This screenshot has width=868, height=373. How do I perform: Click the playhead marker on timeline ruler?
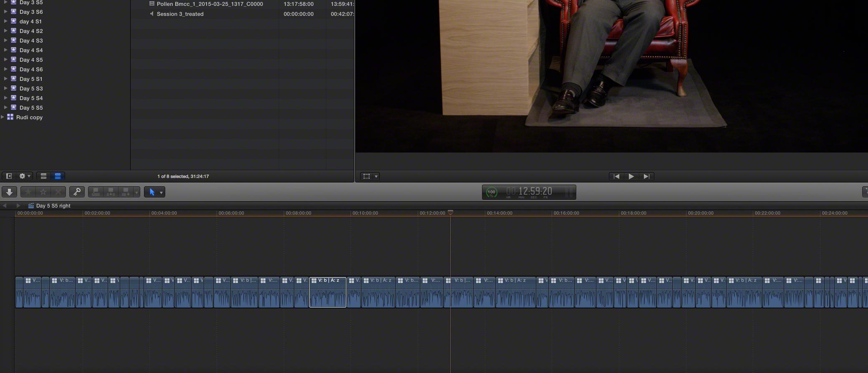(x=450, y=213)
